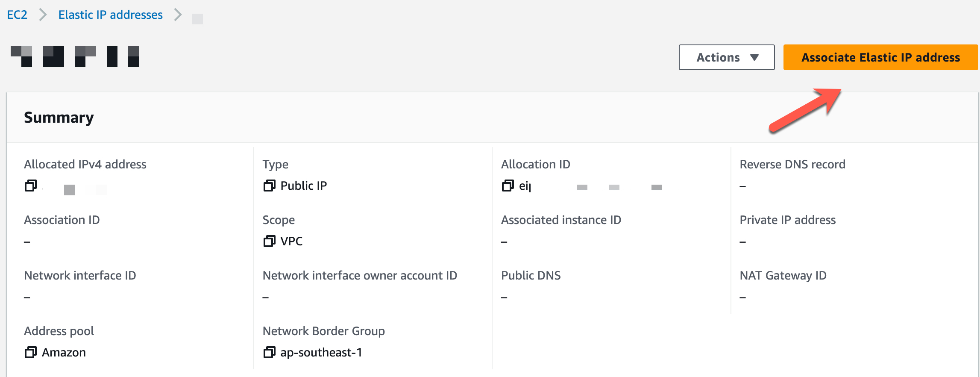Copy the Allocation ID value
This screenshot has height=377, width=980.
coord(508,186)
